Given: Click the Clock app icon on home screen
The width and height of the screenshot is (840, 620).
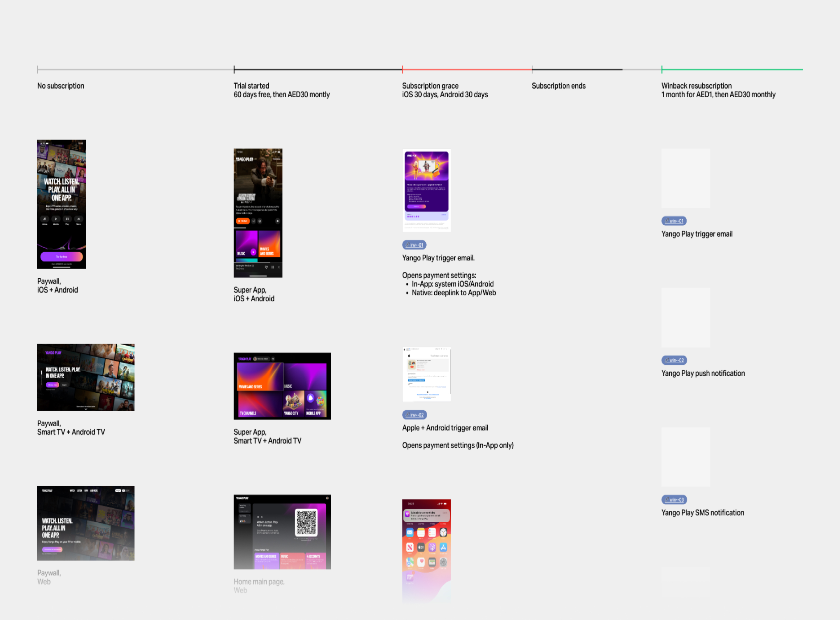Looking at the screenshot, I should pos(443,532).
